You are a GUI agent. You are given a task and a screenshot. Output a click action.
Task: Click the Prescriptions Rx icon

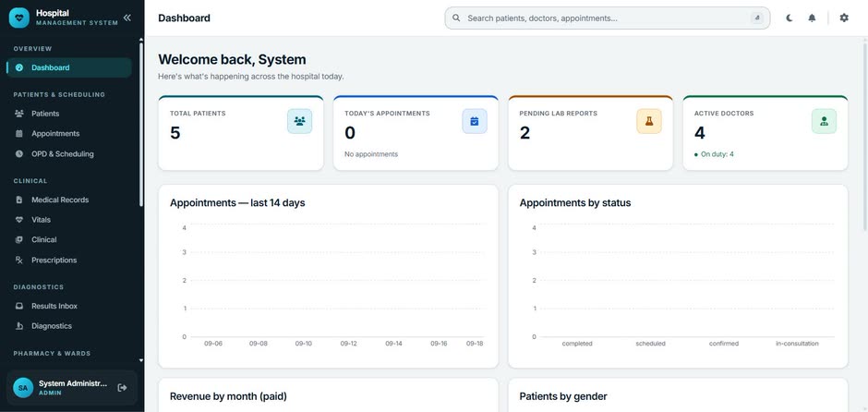tap(19, 261)
